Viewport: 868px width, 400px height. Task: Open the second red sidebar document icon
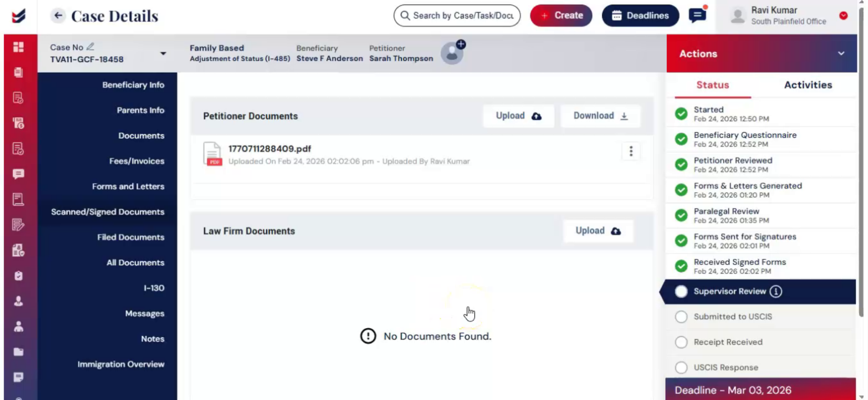[x=18, y=98]
